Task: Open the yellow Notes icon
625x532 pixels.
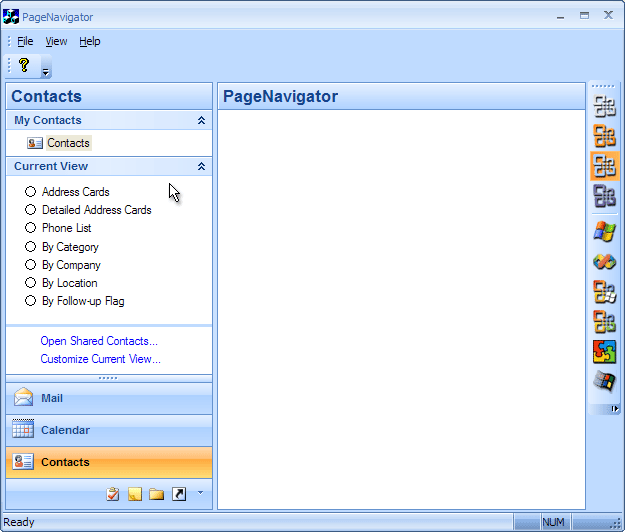Action: (x=135, y=494)
